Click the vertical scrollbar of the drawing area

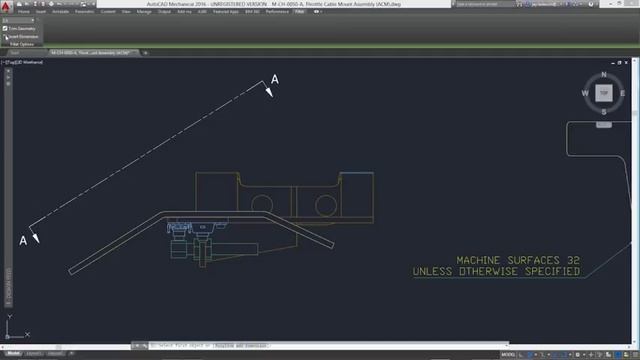pos(635,200)
